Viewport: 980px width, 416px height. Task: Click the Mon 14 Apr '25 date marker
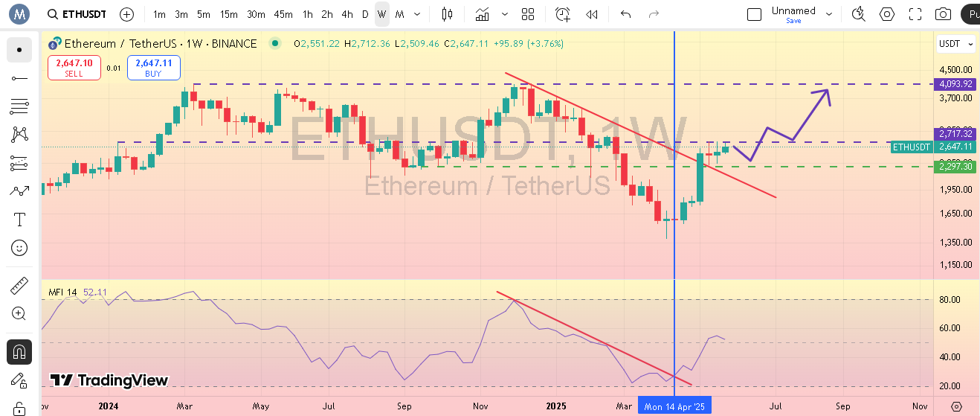pos(675,407)
